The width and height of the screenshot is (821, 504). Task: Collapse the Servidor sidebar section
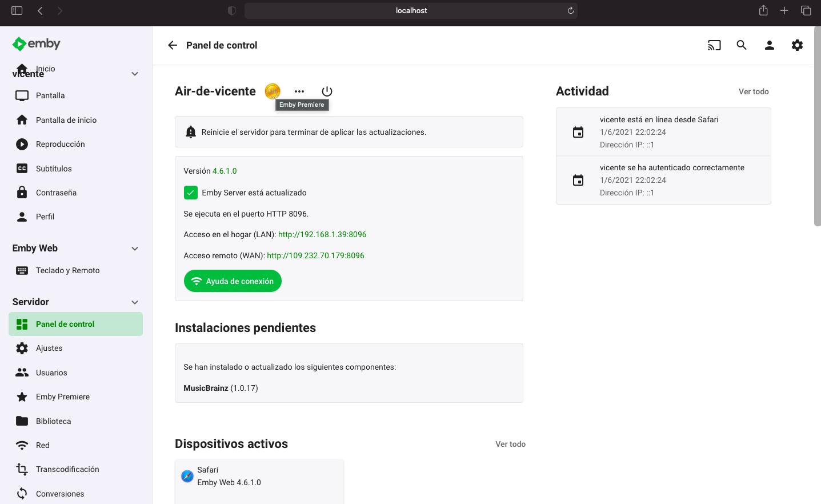pos(135,302)
